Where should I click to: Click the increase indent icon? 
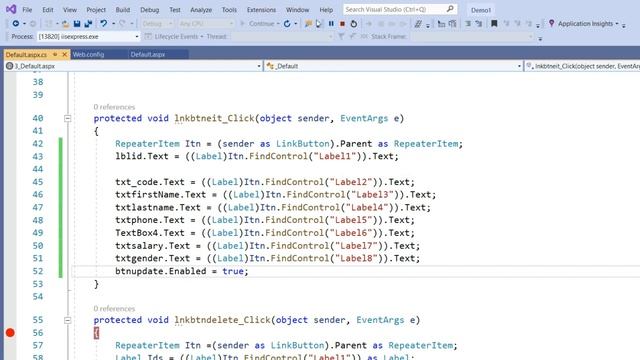tap(479, 24)
